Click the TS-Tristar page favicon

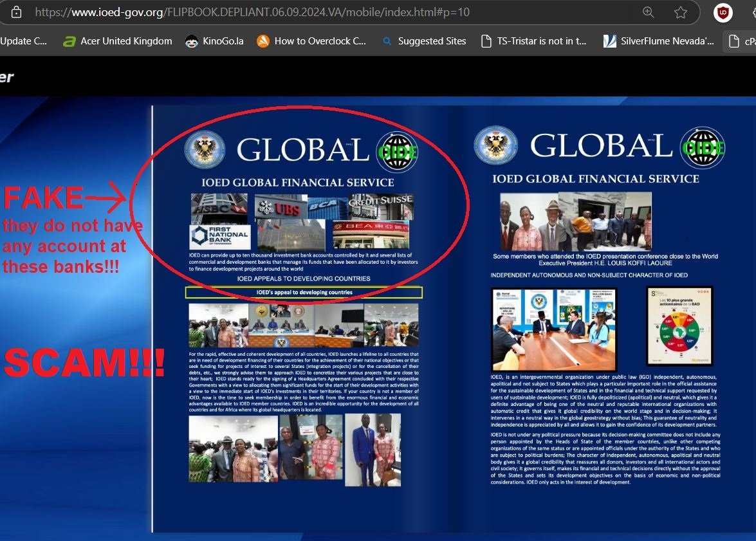(486, 41)
